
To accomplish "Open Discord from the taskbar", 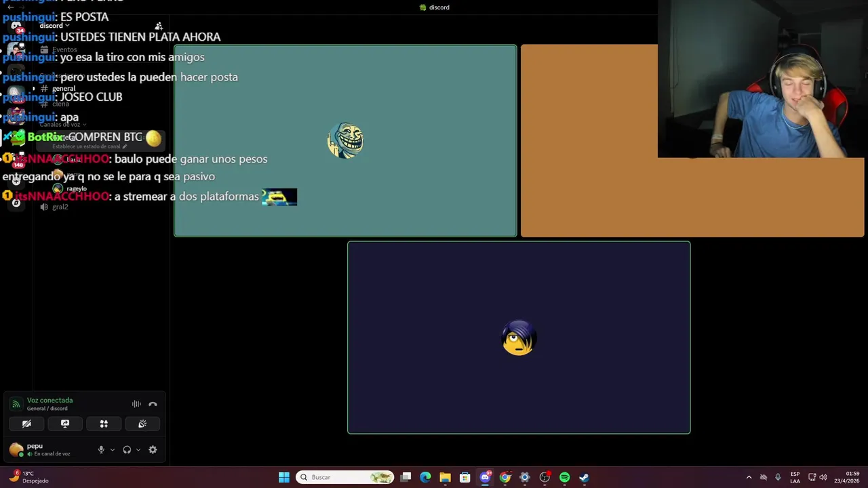I will [485, 477].
